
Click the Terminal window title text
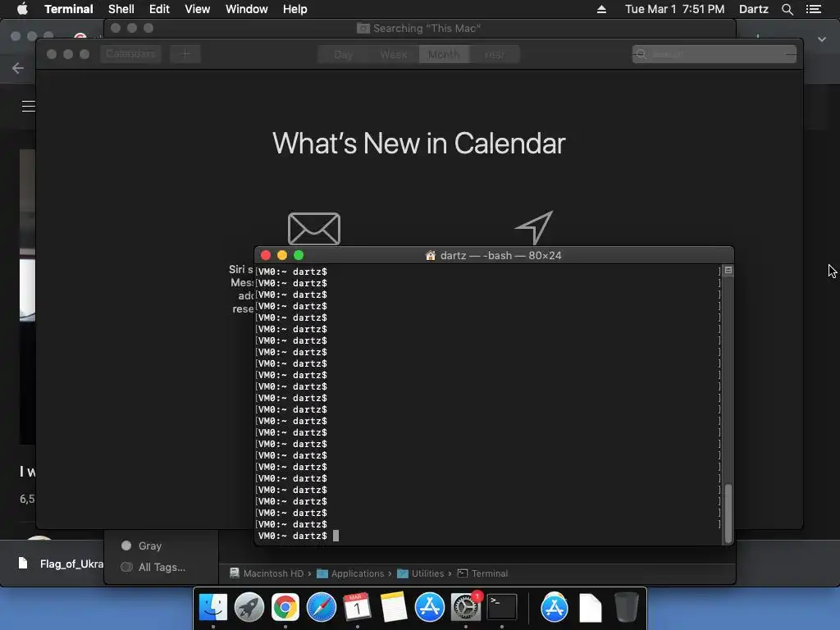click(x=500, y=256)
